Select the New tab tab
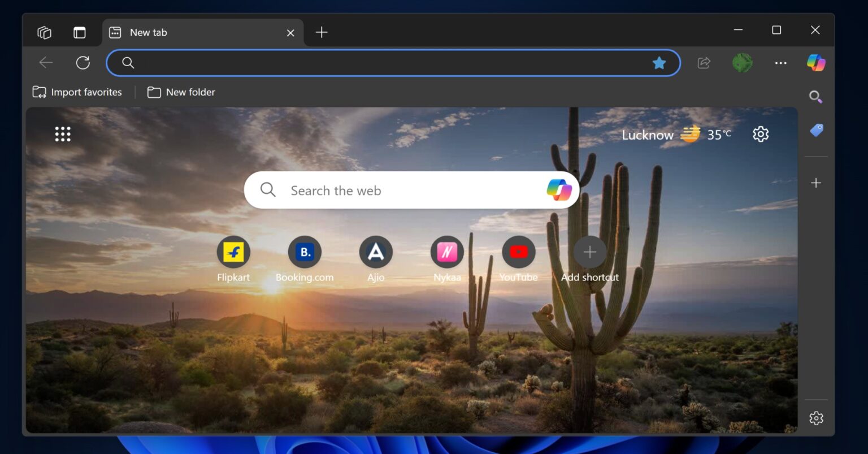 coord(170,32)
